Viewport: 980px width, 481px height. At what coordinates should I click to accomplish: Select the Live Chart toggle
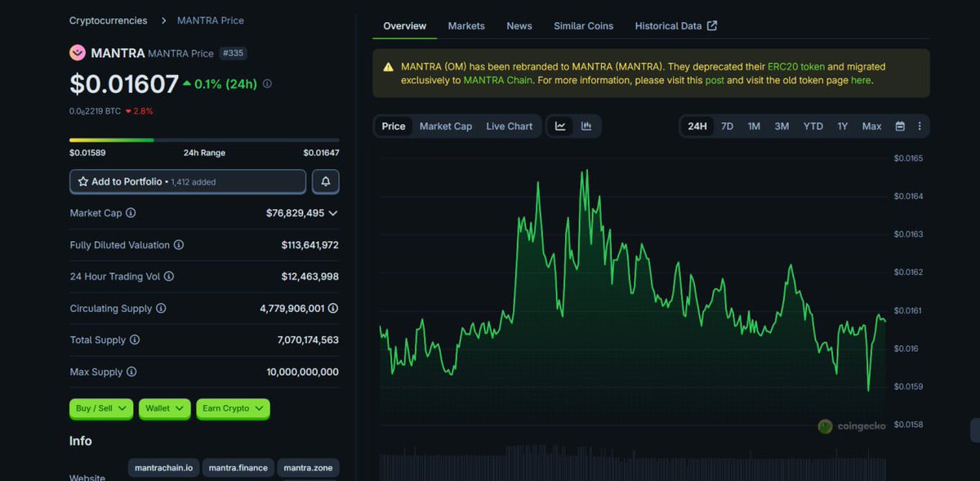(509, 126)
